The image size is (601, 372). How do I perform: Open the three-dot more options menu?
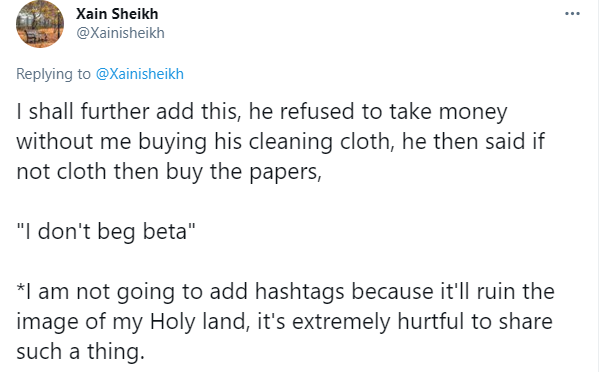pos(572,13)
